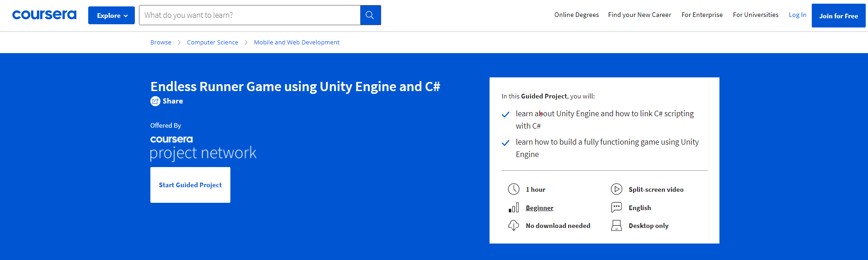Start Guided Project button
Viewport: 868px width, 260px height.
(190, 185)
